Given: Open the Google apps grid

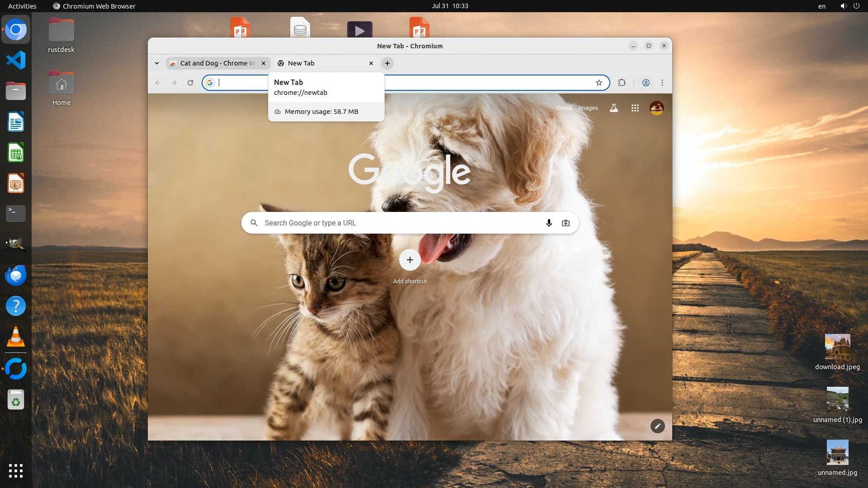Looking at the screenshot, I should point(635,108).
